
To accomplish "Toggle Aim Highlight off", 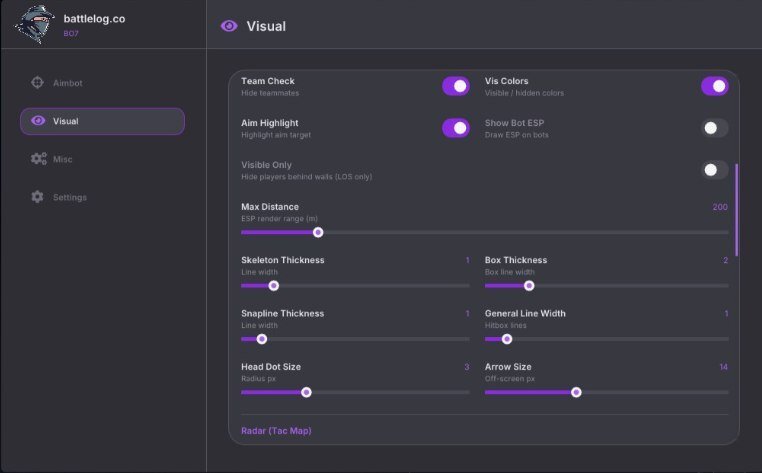I will 455,128.
